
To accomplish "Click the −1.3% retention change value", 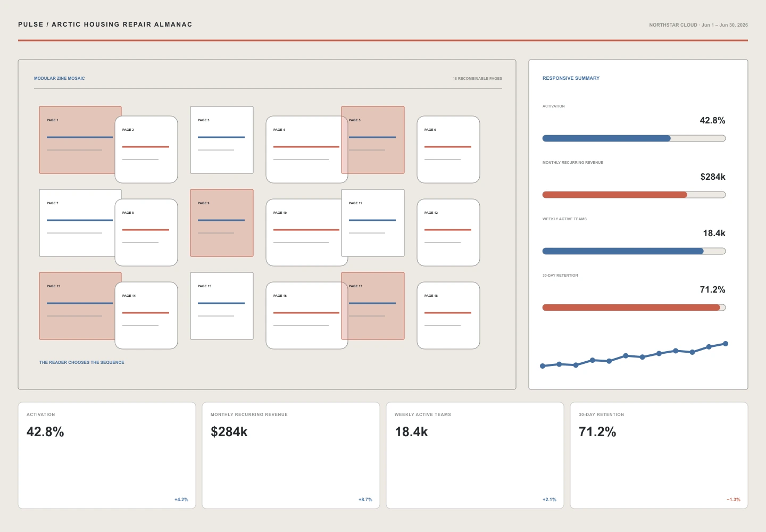I will pyautogui.click(x=734, y=500).
